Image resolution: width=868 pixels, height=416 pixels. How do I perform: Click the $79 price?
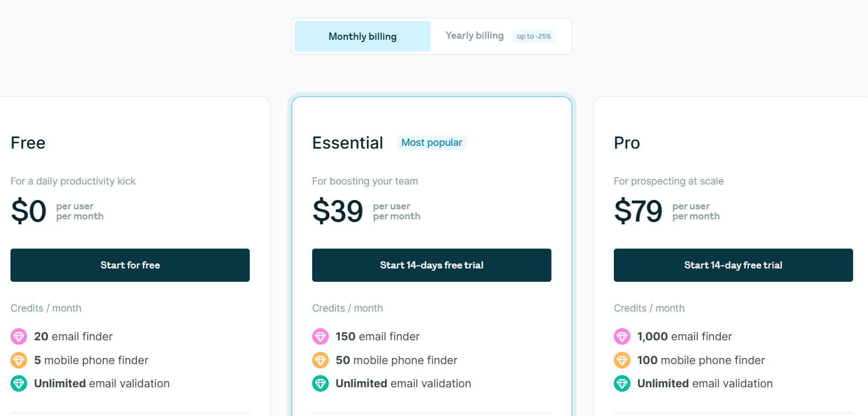(638, 211)
